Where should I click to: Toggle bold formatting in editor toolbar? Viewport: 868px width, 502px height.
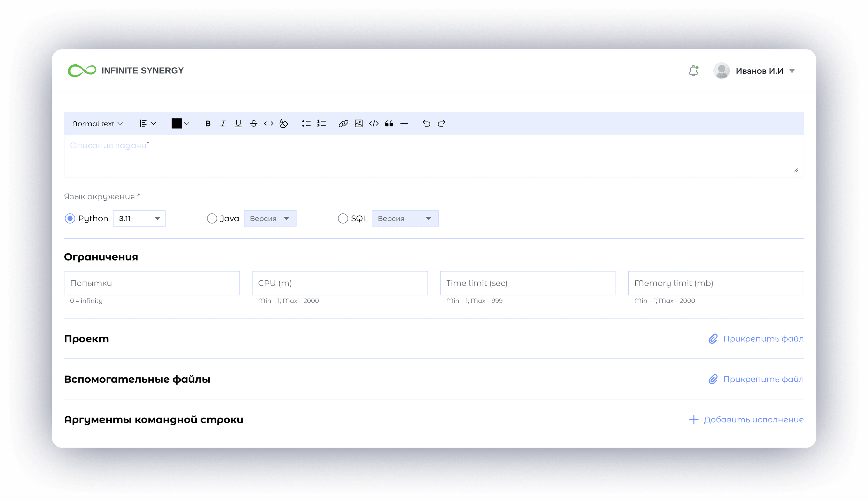click(x=208, y=123)
